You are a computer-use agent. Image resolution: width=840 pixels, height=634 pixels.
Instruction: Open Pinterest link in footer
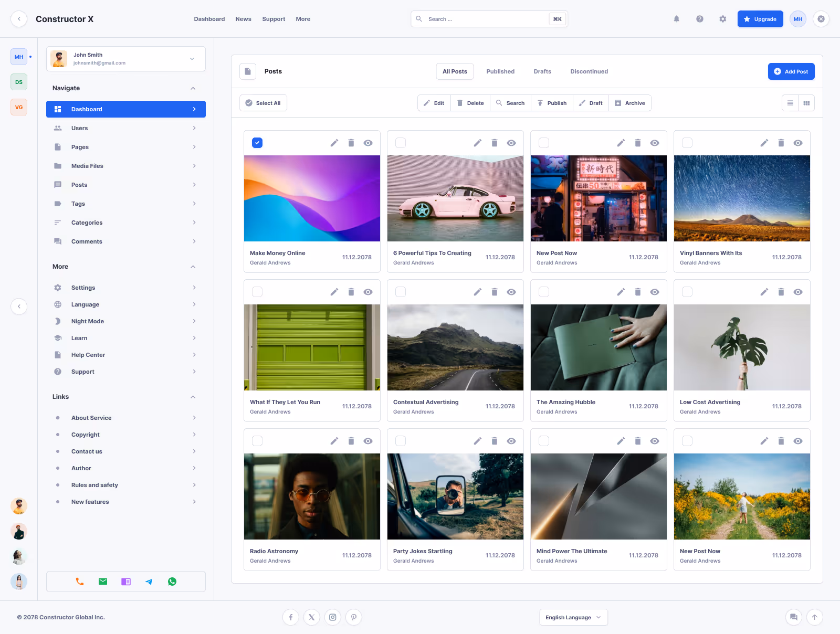354,617
